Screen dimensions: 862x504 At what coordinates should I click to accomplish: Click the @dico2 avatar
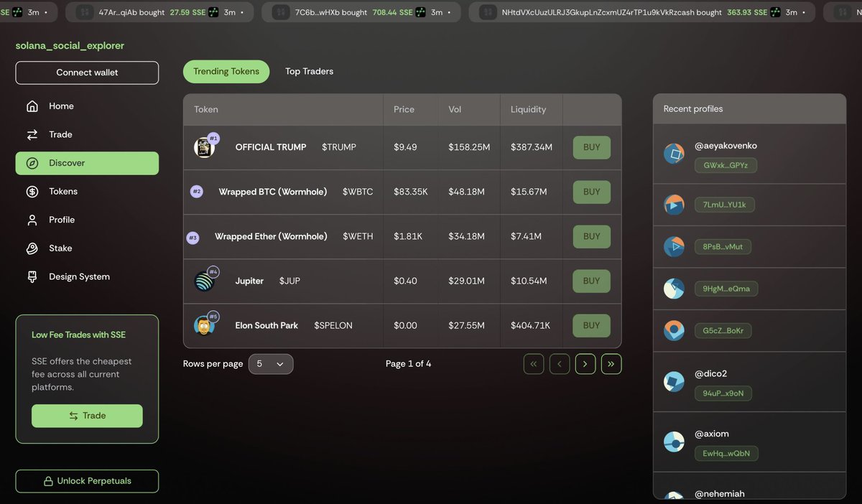point(674,382)
